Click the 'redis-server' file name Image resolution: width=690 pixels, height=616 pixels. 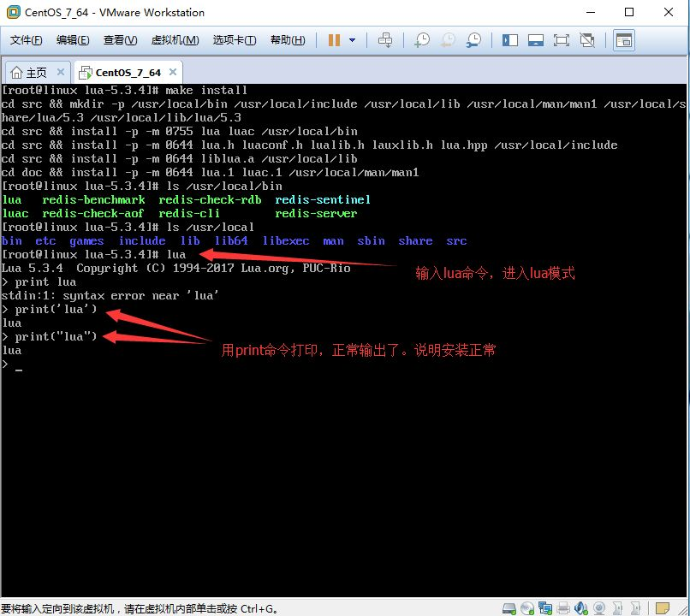316,213
